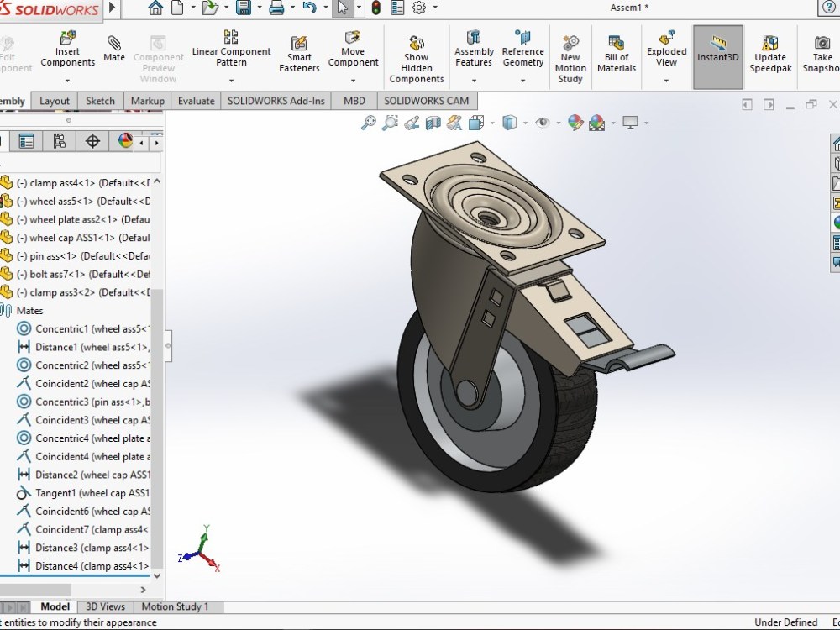This screenshot has height=630, width=840.
Task: Select the Zoom to Fit tool
Action: (368, 122)
